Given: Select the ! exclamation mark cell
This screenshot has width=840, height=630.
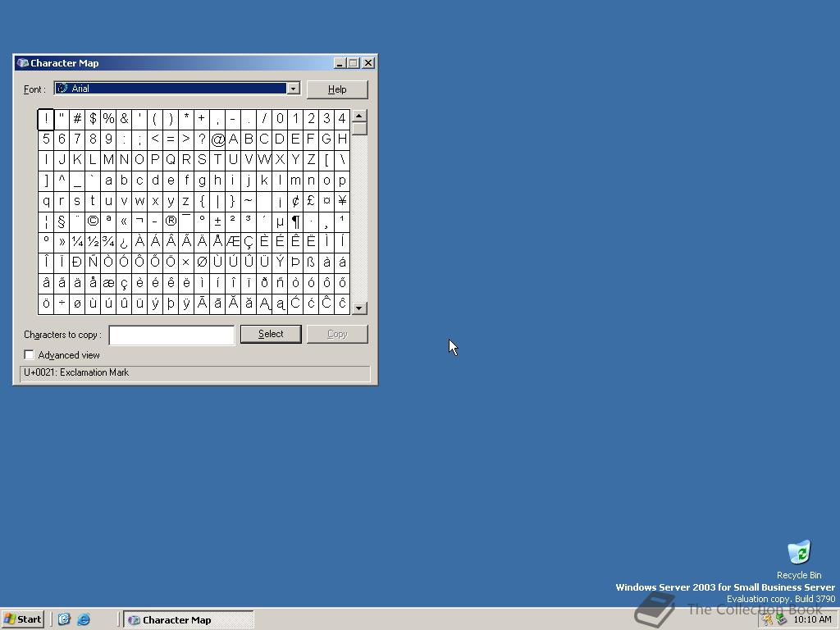Looking at the screenshot, I should click(x=46, y=119).
